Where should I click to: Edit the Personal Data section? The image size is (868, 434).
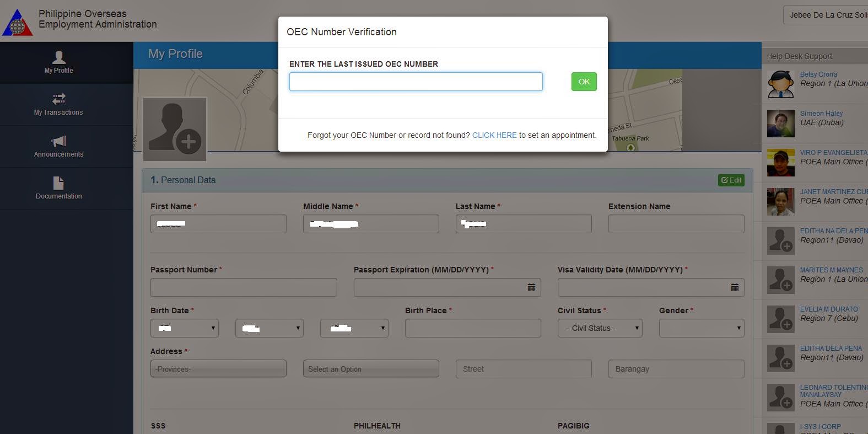[731, 180]
